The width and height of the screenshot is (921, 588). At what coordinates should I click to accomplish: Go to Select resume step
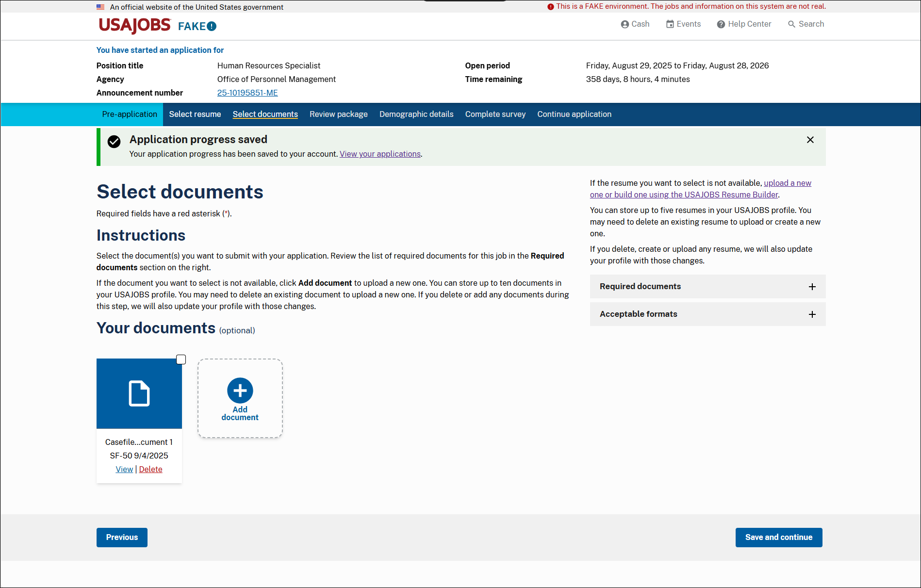click(x=195, y=114)
